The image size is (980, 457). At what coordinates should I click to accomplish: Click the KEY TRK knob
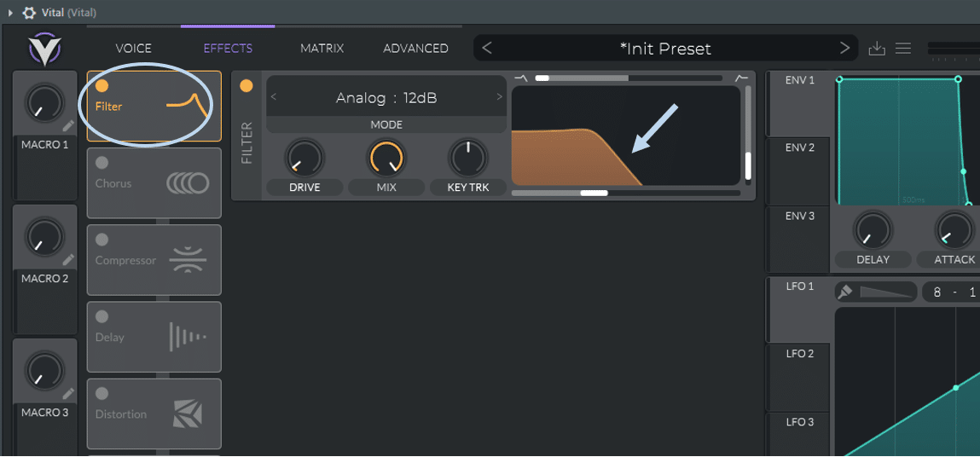(468, 158)
